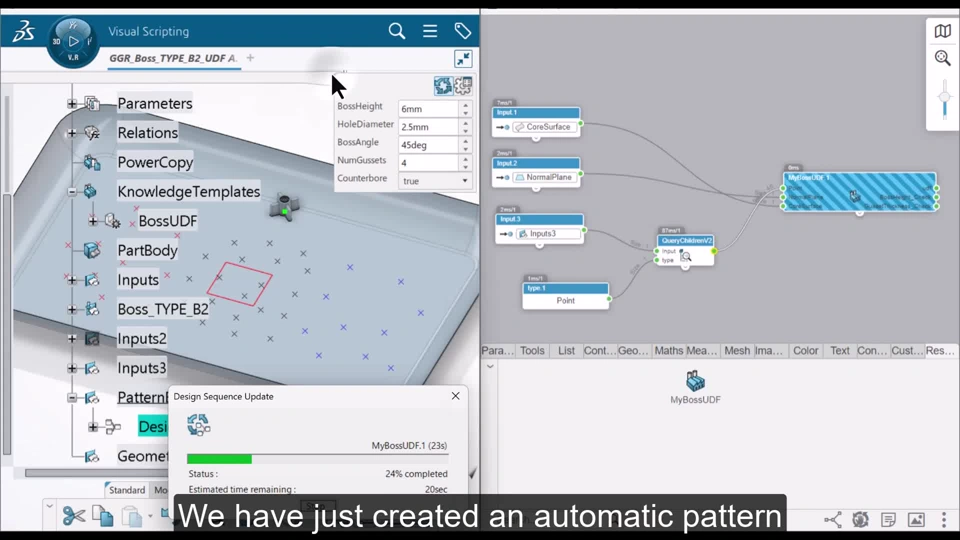Viewport: 960px width, 540px height.
Task: Select the PowerCopy tree item
Action: click(156, 162)
